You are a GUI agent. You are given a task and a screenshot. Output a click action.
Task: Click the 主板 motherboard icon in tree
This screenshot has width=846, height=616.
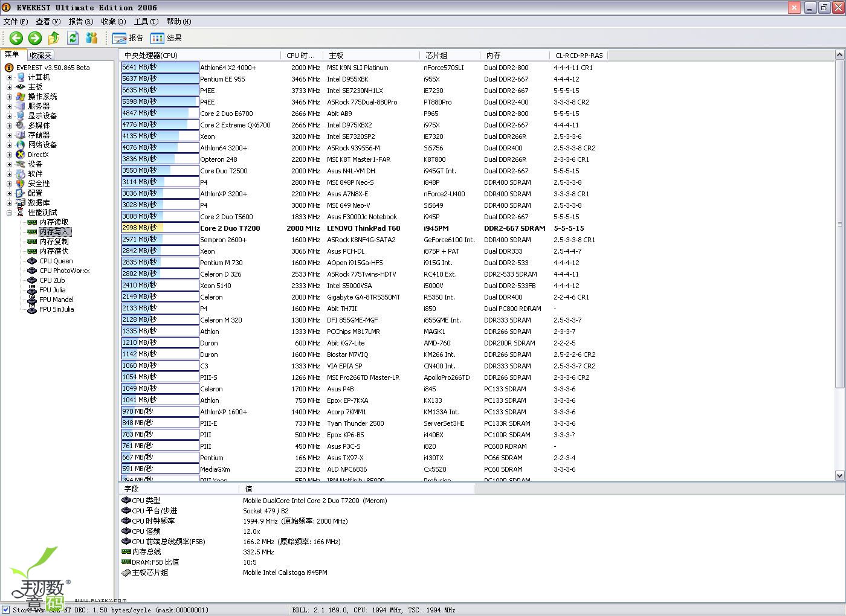click(x=21, y=87)
